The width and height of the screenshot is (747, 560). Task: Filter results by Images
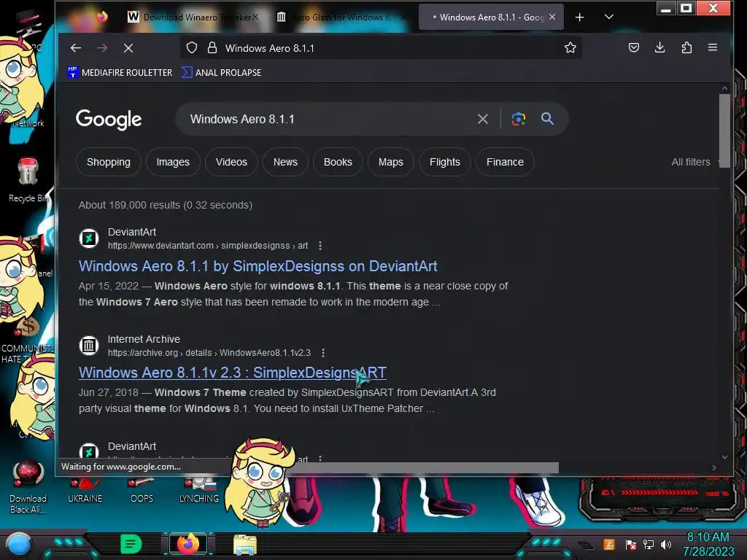pyautogui.click(x=173, y=162)
